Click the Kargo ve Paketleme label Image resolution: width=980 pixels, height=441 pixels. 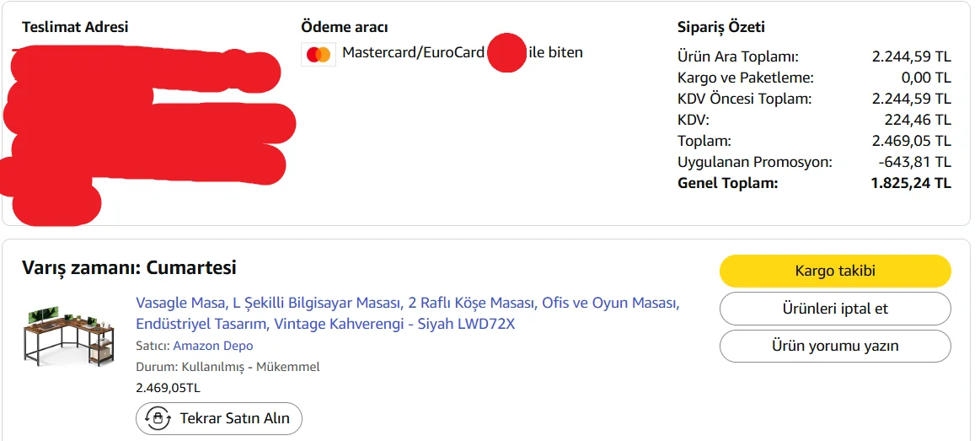point(733,78)
